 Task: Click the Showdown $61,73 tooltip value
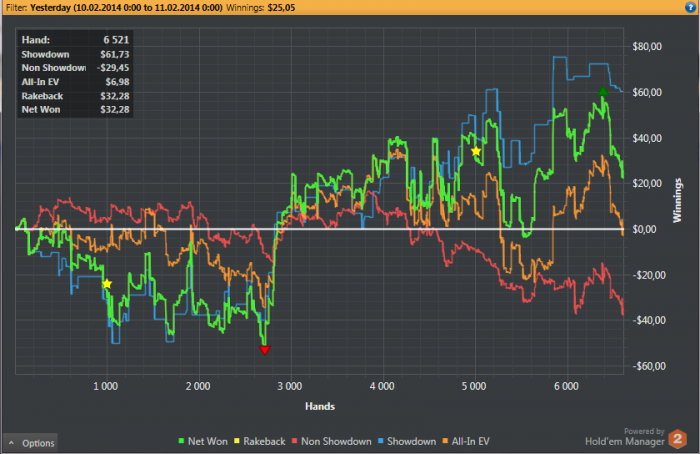point(115,54)
